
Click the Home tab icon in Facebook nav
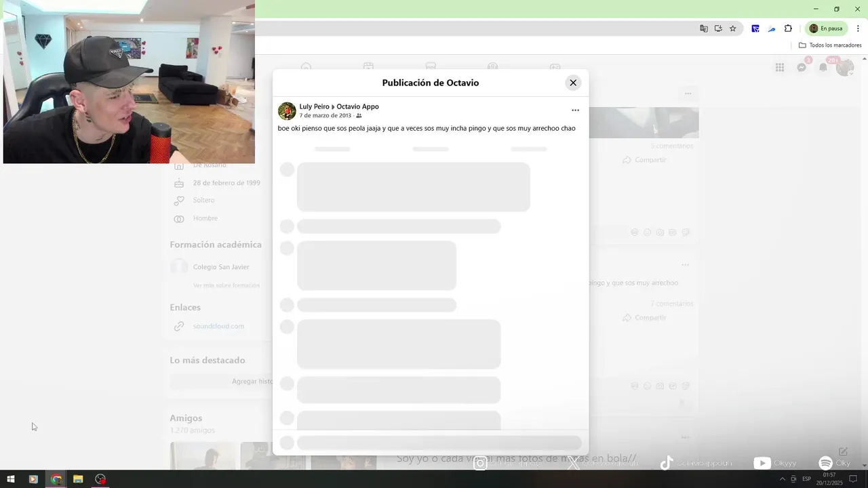306,66
